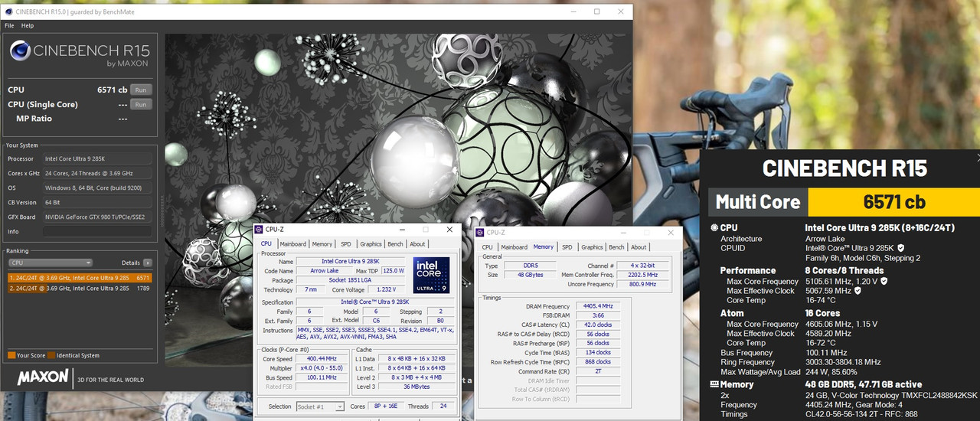Click the CAS# Latency value 42.0 clocks
The image size is (980, 421).
pos(598,325)
